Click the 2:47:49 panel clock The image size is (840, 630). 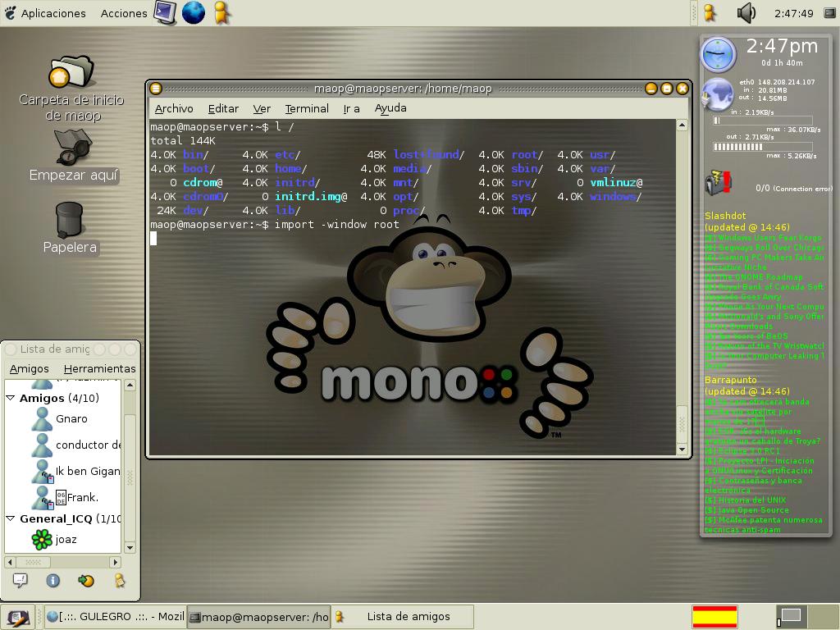pos(793,13)
